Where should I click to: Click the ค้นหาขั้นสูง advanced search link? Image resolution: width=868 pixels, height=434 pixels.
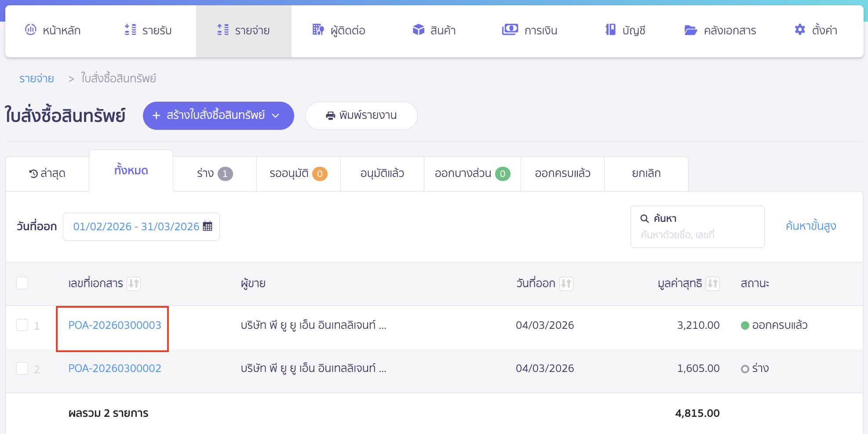pyautogui.click(x=811, y=226)
